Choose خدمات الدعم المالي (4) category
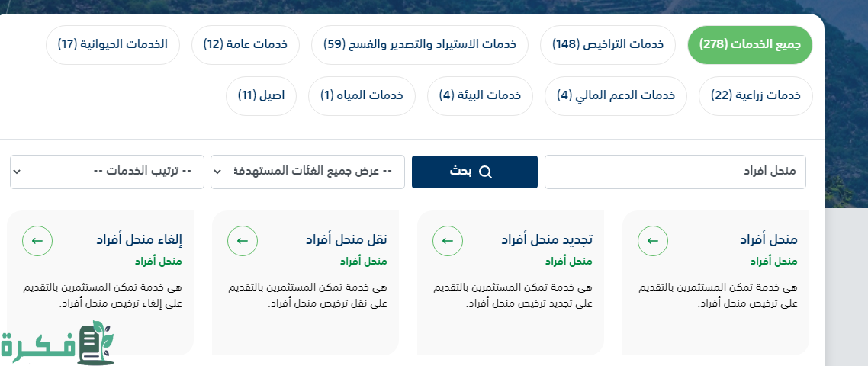 (616, 96)
